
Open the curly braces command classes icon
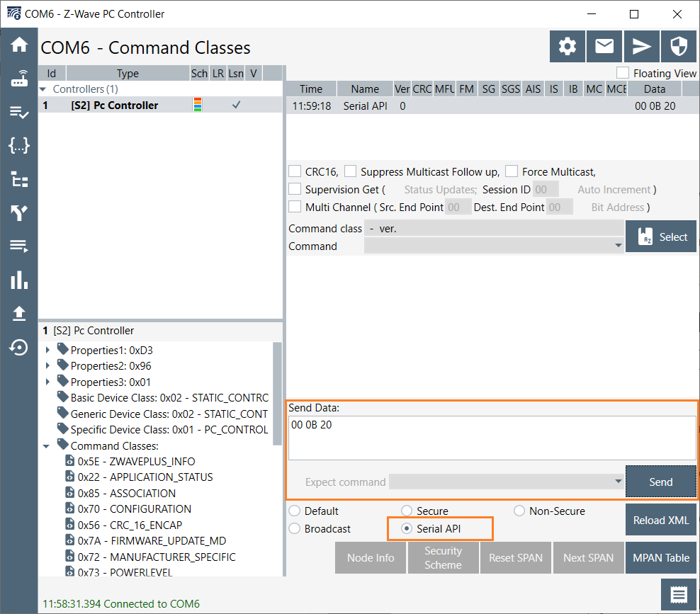pyautogui.click(x=19, y=146)
